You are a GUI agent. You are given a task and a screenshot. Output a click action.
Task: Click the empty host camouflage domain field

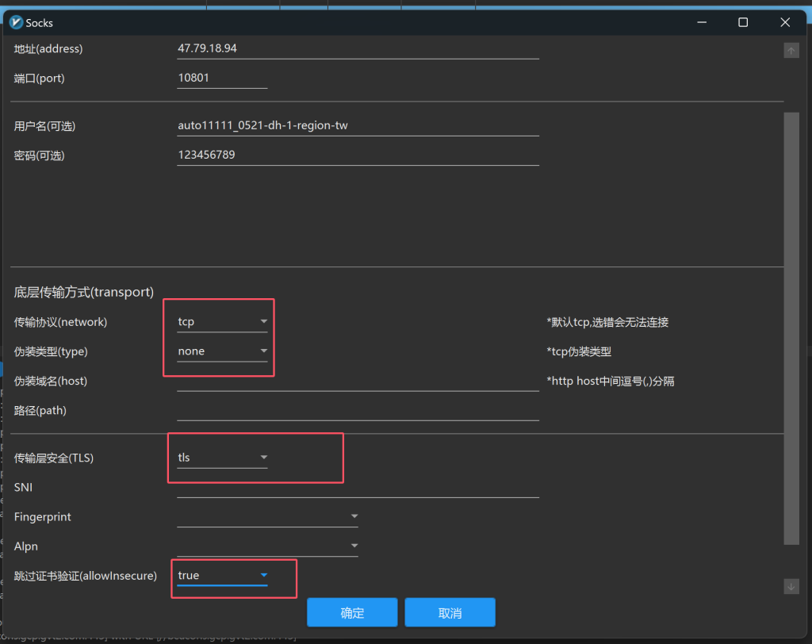tap(358, 381)
